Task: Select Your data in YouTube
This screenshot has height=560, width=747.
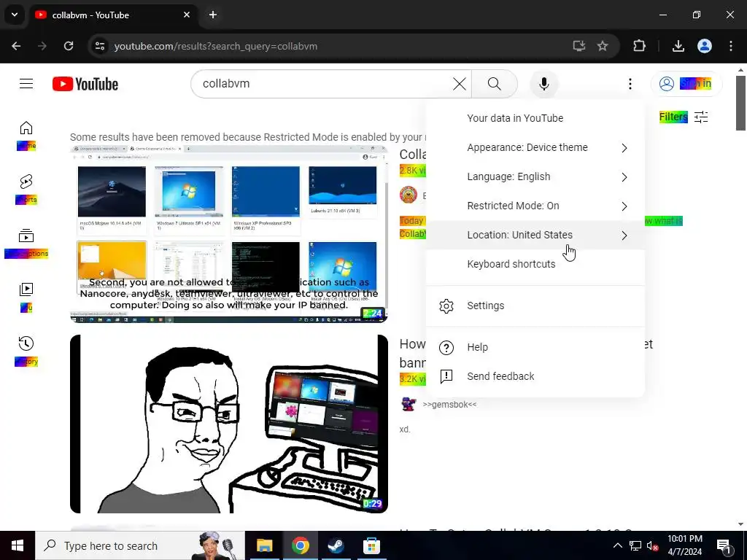Action: [535, 118]
